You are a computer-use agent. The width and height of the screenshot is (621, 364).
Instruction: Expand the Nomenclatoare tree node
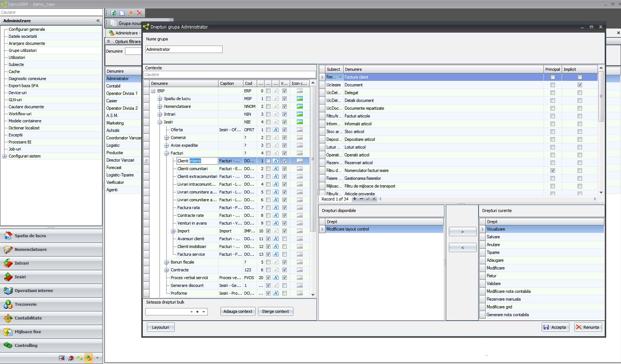click(160, 106)
